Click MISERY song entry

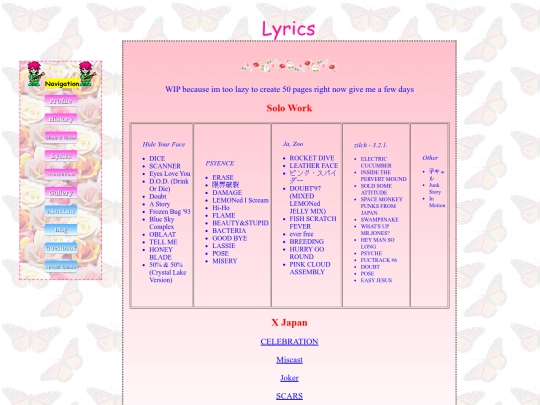pyautogui.click(x=225, y=261)
